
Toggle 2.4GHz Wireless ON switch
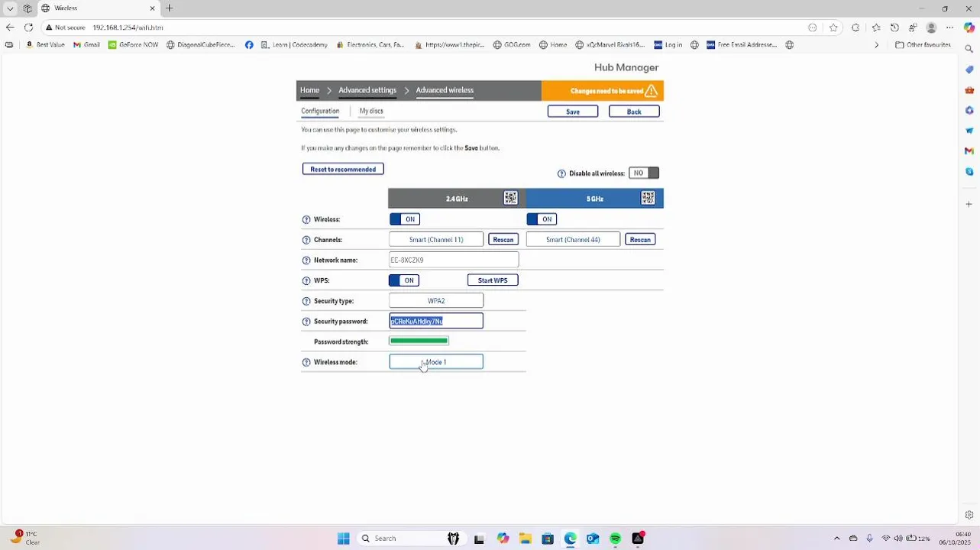pos(405,219)
